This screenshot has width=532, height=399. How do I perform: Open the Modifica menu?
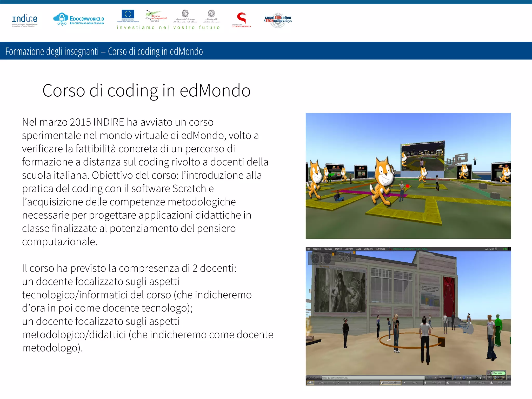[317, 249]
